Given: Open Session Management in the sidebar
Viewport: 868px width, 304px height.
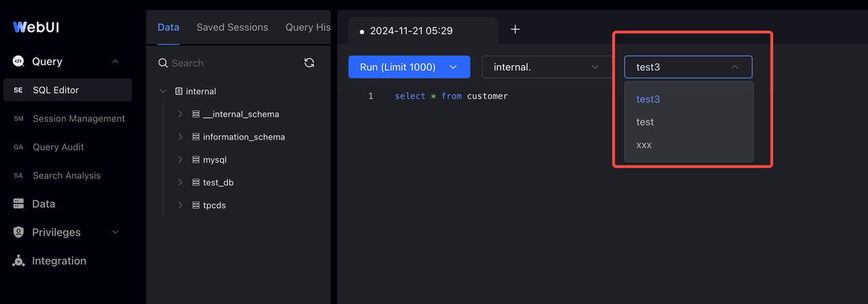Looking at the screenshot, I should pos(79,119).
